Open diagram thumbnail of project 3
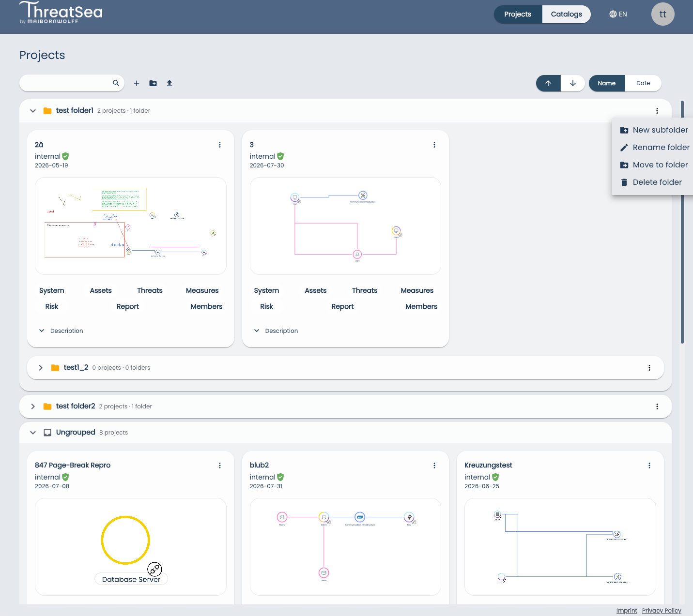 tap(345, 226)
